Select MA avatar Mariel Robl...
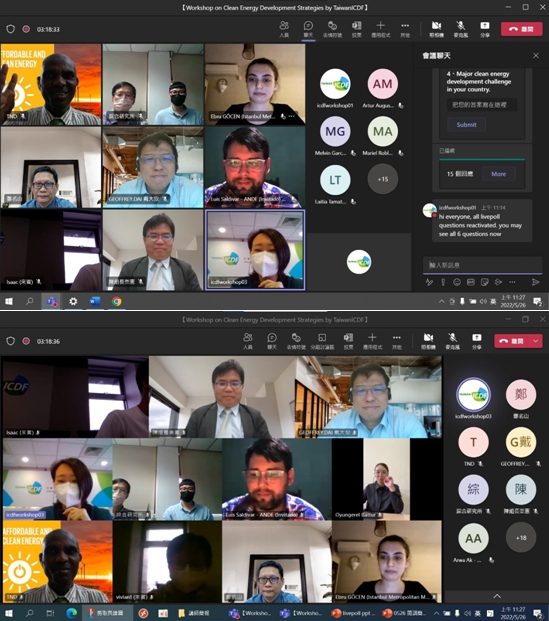This screenshot has width=549, height=621. point(383,131)
